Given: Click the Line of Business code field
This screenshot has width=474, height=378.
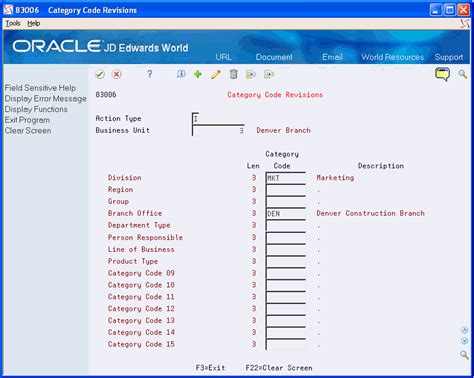Looking at the screenshot, I should click(286, 249).
